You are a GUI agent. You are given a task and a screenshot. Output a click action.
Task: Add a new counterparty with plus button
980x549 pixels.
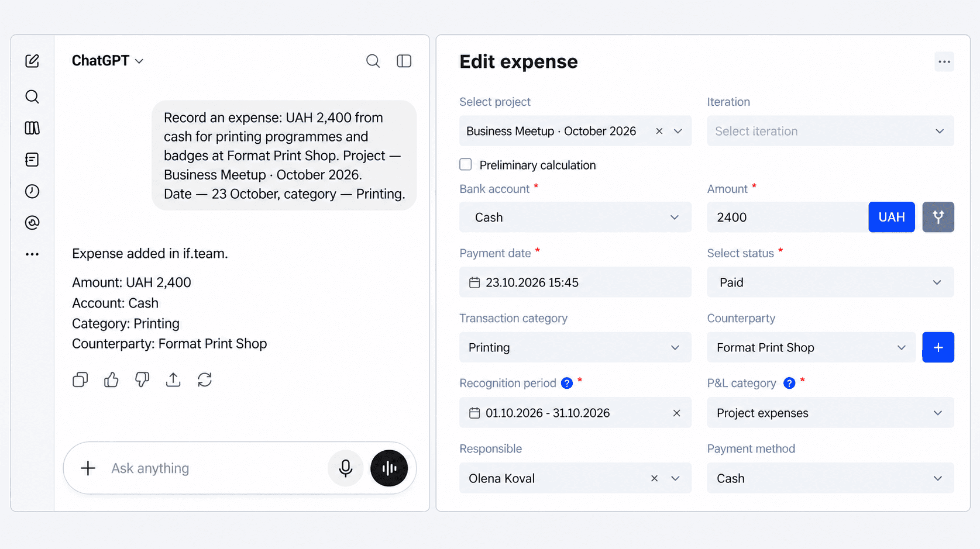tap(938, 347)
